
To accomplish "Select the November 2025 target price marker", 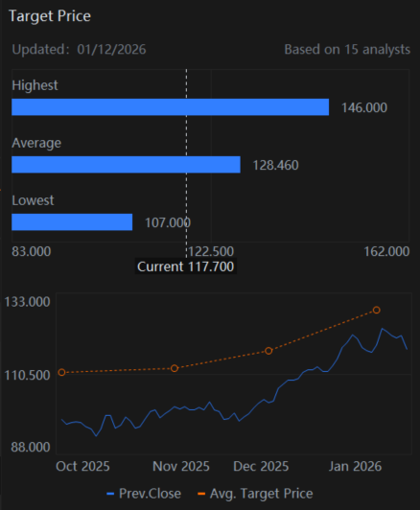I will click(x=175, y=368).
